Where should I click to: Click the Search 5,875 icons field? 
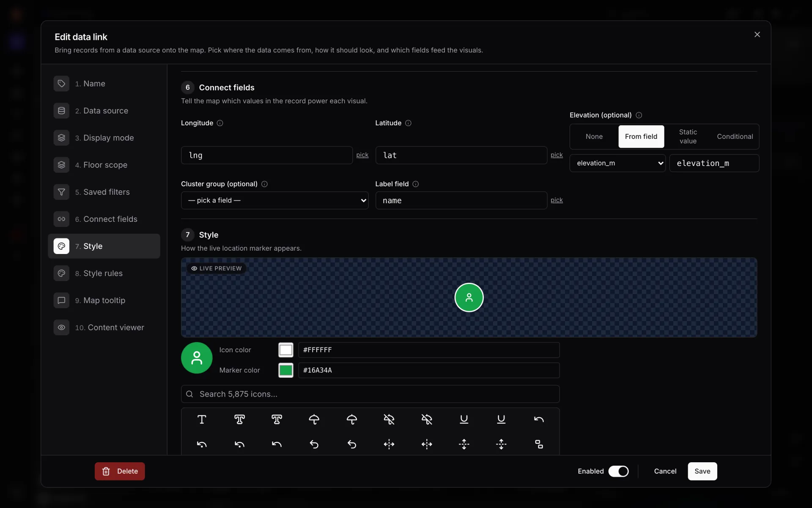(370, 394)
